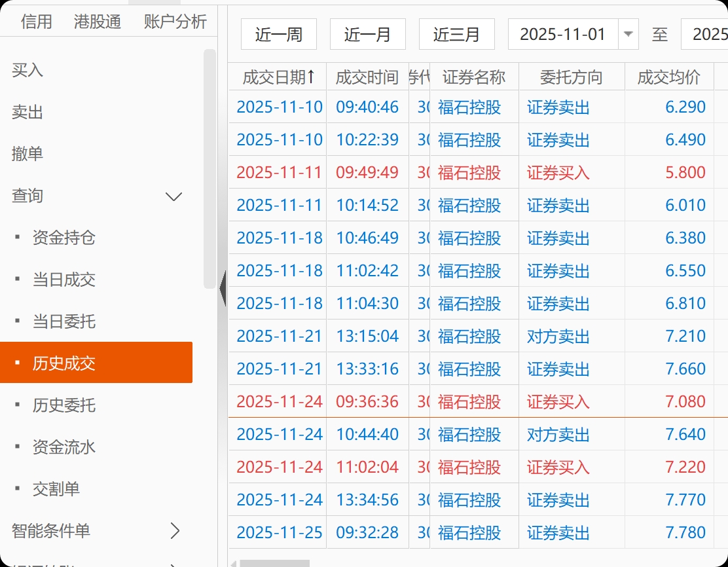
Task: Click price 6.810 in the table
Action: (x=685, y=303)
